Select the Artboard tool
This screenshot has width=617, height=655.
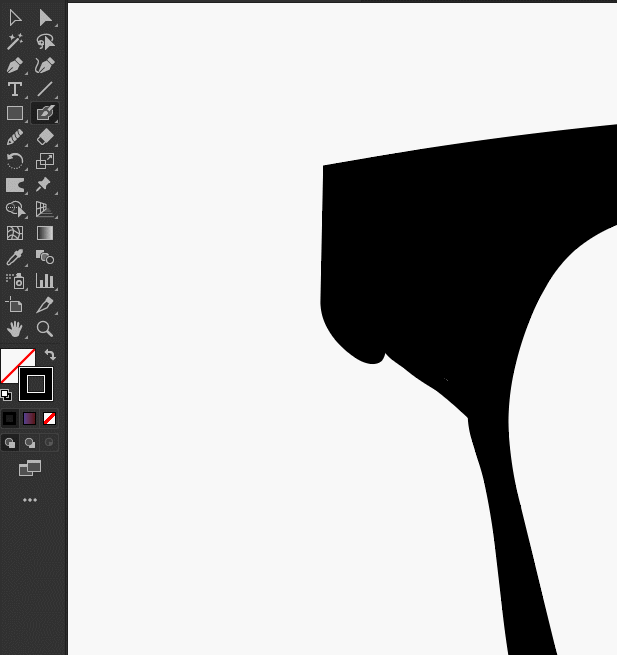click(15, 305)
